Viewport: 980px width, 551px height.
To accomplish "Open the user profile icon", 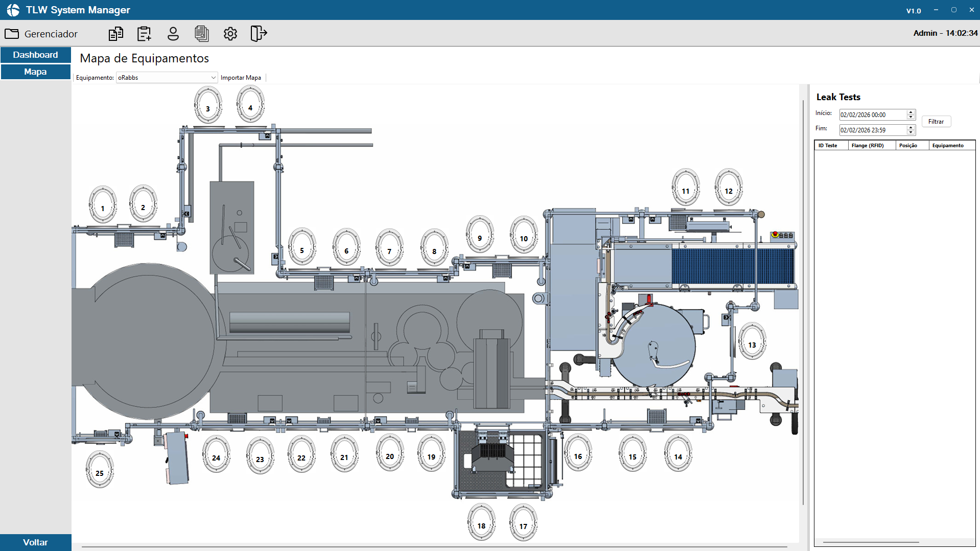I will point(173,34).
